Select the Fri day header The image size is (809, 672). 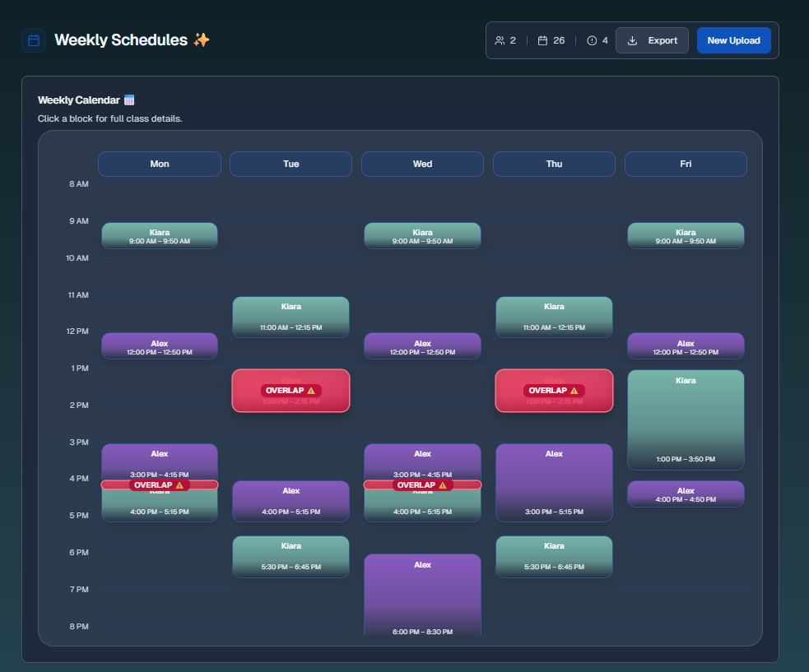pyautogui.click(x=686, y=164)
